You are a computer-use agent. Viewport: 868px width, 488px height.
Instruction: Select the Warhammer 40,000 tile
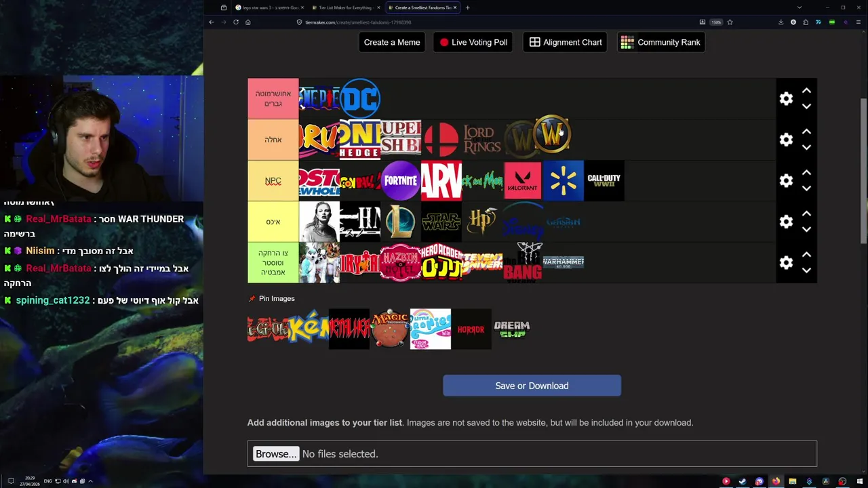coord(564,262)
